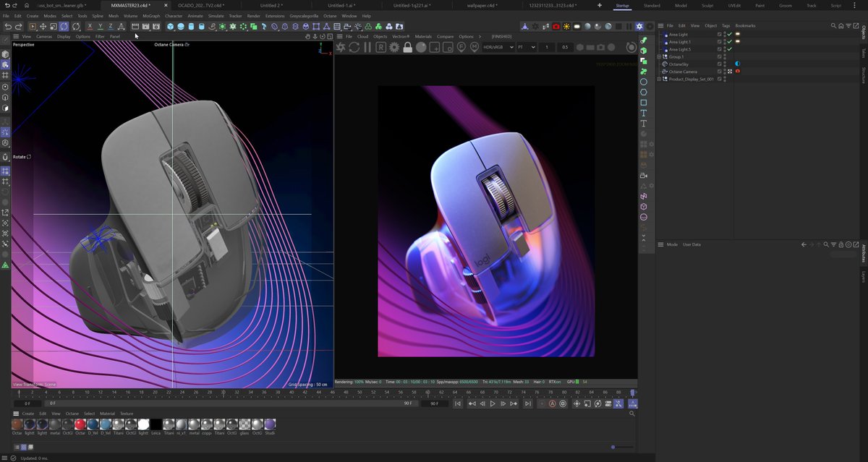The image size is (868, 462).
Task: Go to start of animation
Action: tap(458, 403)
